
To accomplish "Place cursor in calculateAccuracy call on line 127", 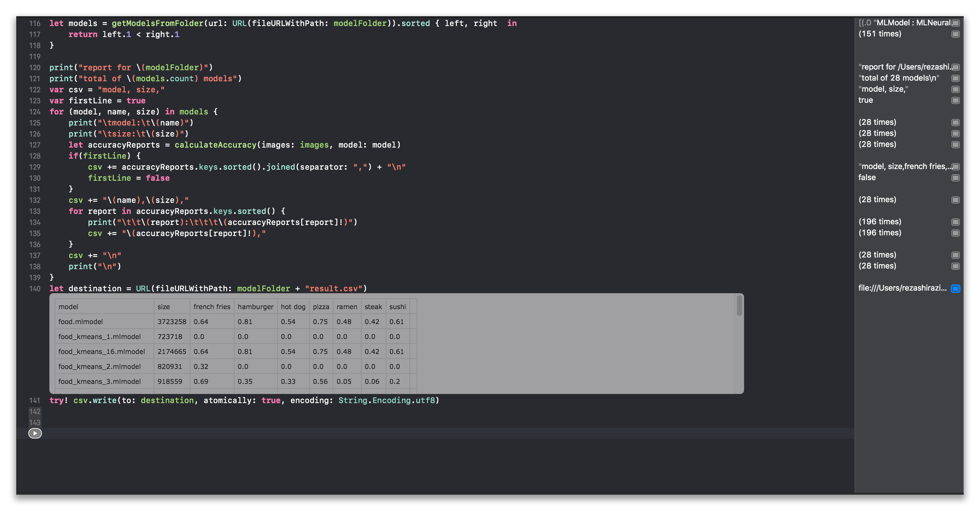I will [x=215, y=145].
